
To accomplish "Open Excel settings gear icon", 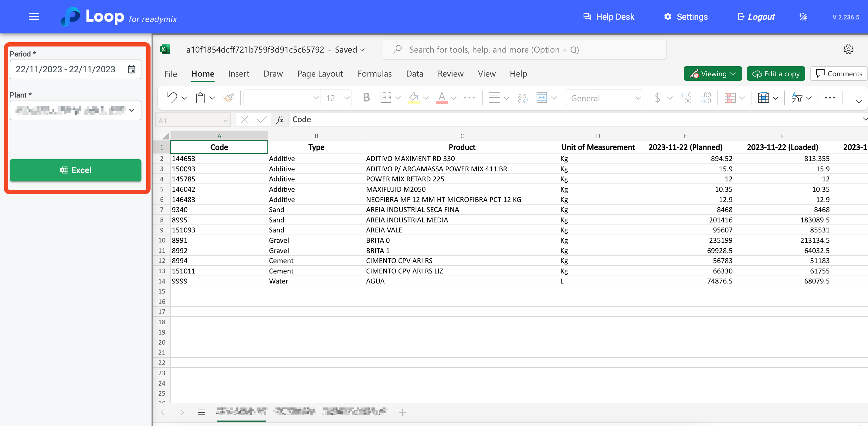I will tap(848, 50).
